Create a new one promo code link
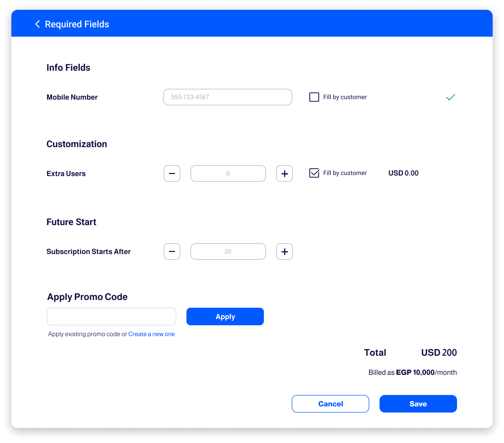The height and width of the screenshot is (443, 504). point(151,334)
